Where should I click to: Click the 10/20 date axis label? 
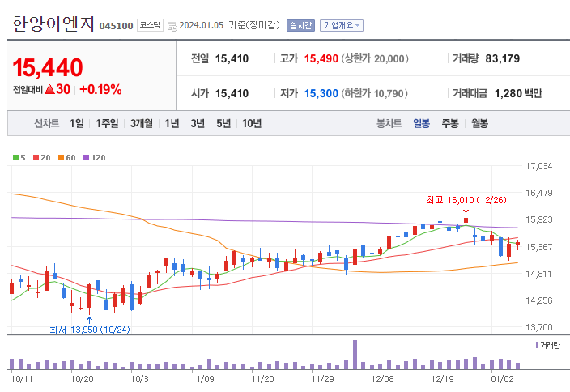click(x=82, y=379)
